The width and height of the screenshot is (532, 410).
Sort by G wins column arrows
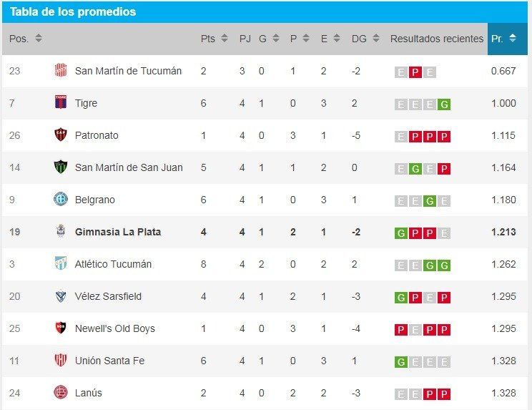pyautogui.click(x=276, y=38)
